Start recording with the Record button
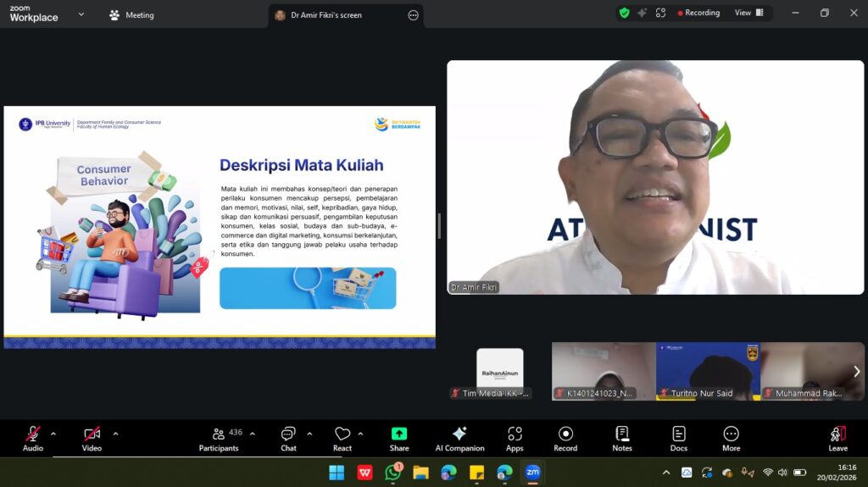The image size is (868, 487). coord(565,438)
